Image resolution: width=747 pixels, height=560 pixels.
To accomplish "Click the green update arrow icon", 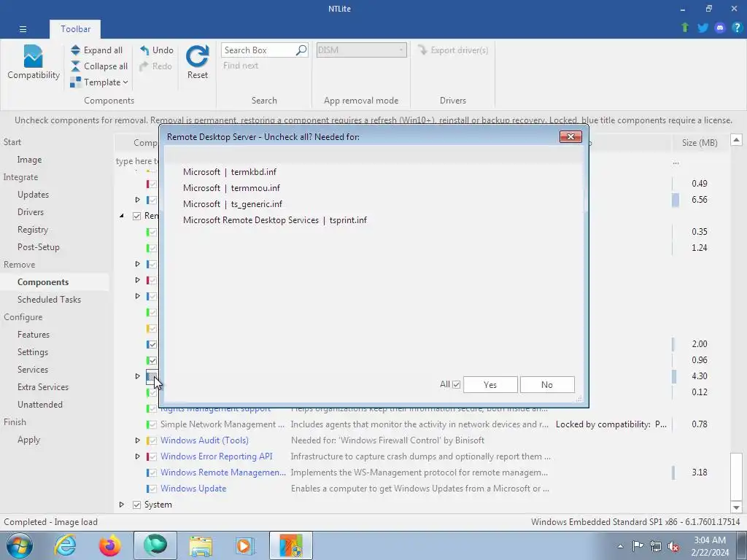I will [x=685, y=28].
